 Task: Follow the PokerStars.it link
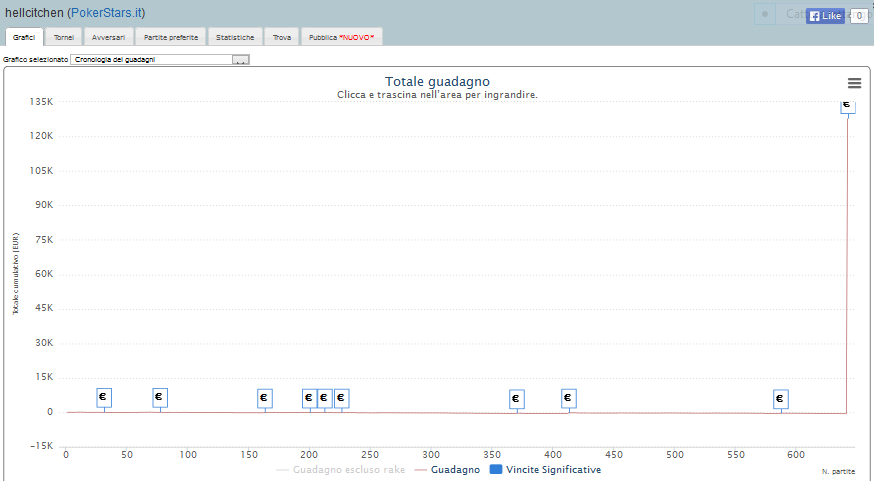point(107,12)
